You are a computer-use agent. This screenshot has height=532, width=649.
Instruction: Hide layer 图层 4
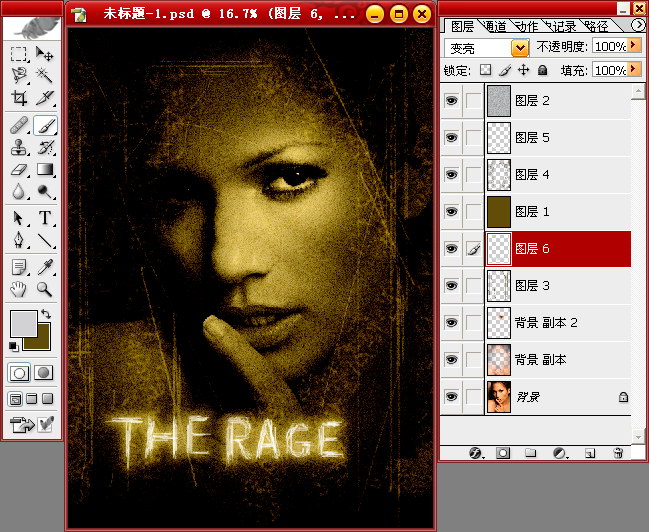tap(452, 174)
